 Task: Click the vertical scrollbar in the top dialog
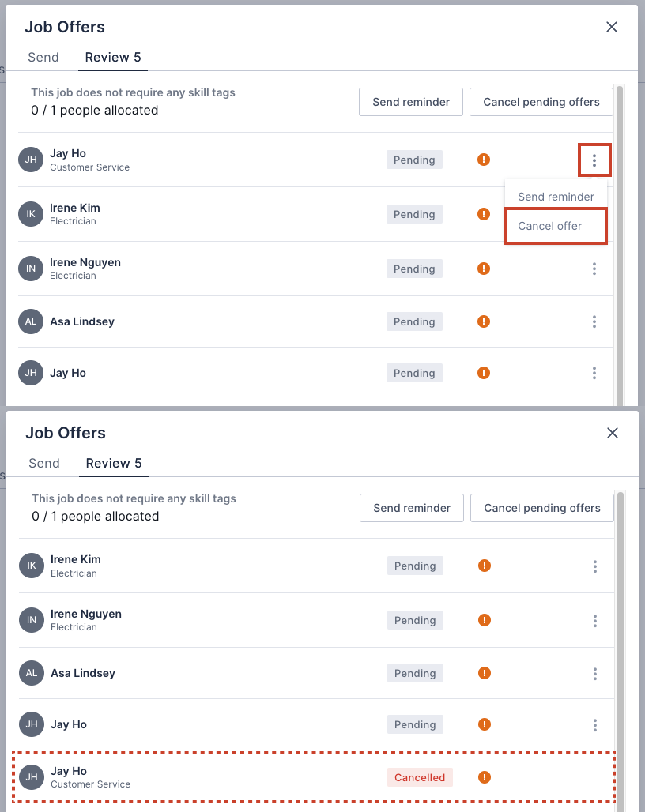point(620,237)
